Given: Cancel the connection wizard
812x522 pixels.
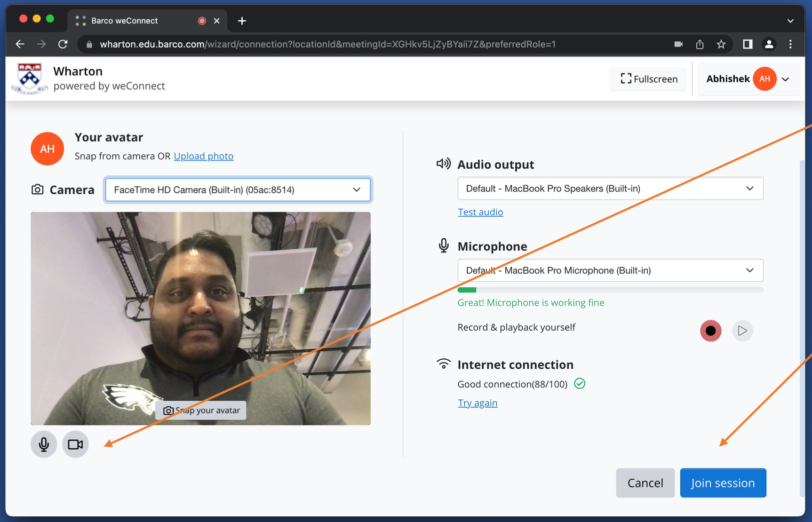Looking at the screenshot, I should pyautogui.click(x=645, y=483).
